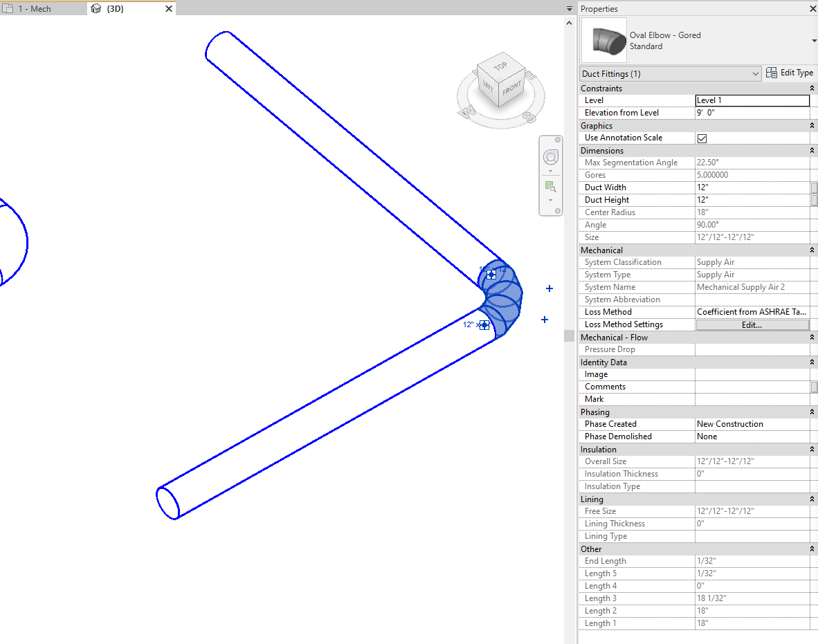Open the Full Navigation Wheel
Image resolution: width=818 pixels, height=644 pixels.
tap(551, 157)
